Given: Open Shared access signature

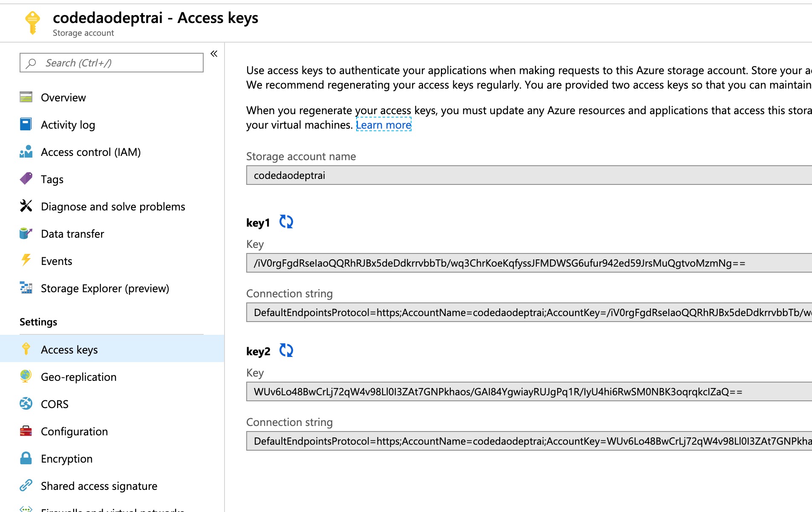Looking at the screenshot, I should pyautogui.click(x=99, y=486).
